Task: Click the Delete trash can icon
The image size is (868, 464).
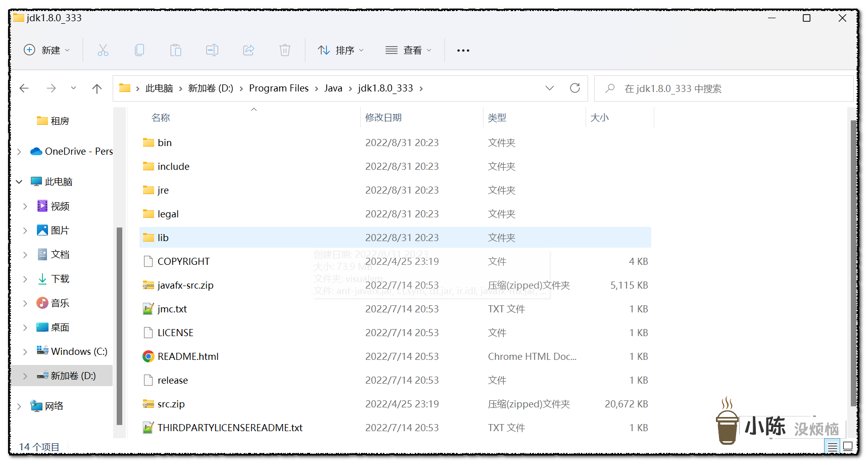Action: (285, 50)
